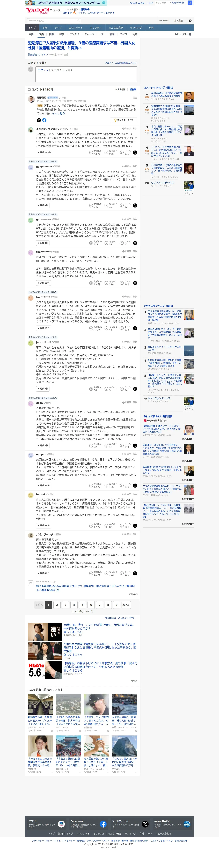
Task: Expand 返信43件 replies
Action: [43, 526]
